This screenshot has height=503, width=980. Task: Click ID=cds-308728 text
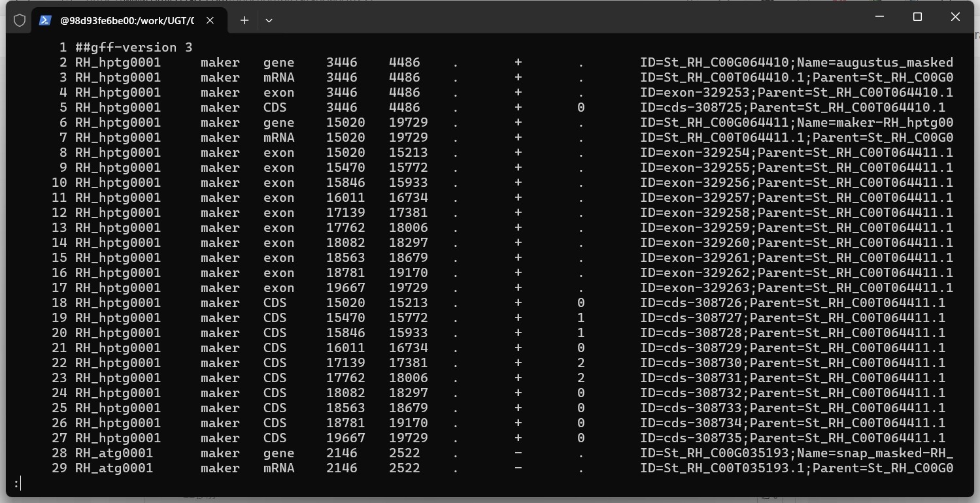pos(691,333)
